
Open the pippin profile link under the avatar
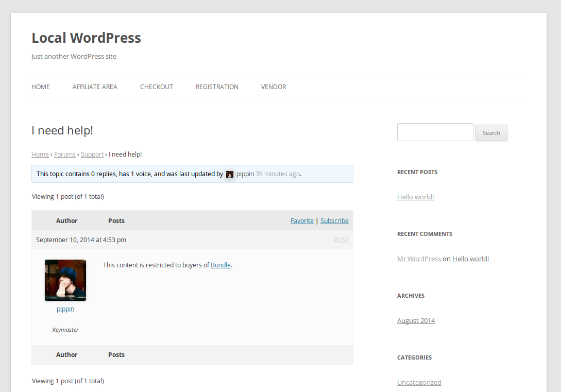[65, 309]
